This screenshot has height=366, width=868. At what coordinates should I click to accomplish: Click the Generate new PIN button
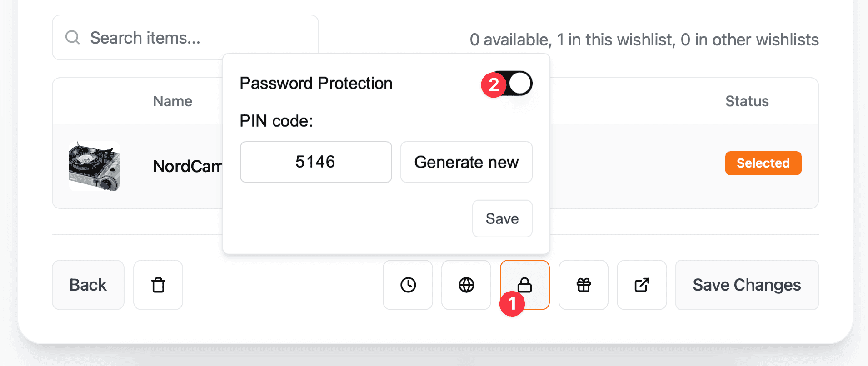pos(466,162)
